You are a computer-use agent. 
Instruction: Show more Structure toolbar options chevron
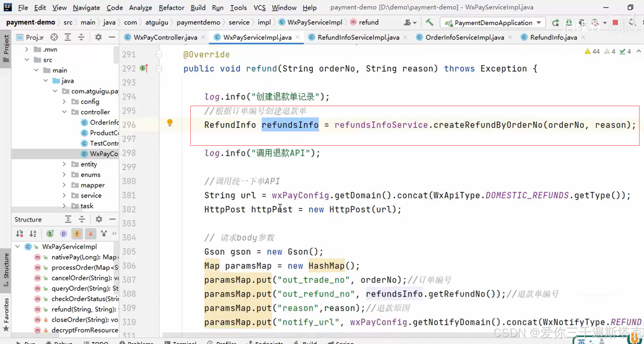(114, 233)
